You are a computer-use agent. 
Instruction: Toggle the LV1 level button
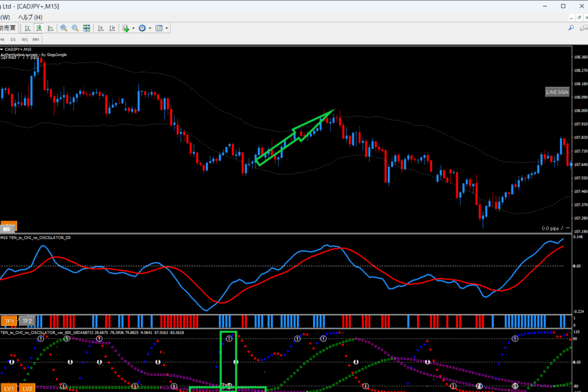(9, 388)
